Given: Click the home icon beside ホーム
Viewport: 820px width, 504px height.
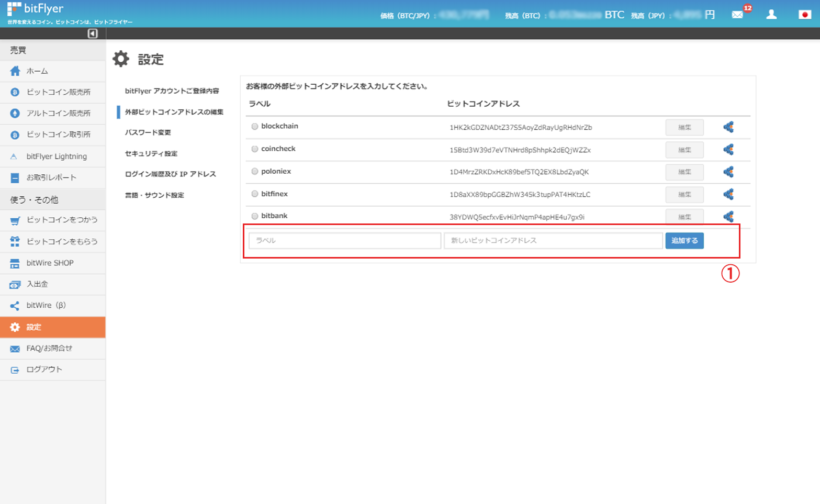Looking at the screenshot, I should tap(15, 71).
